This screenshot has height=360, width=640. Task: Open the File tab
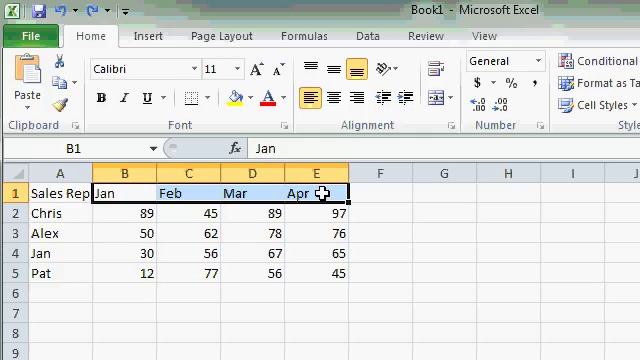point(31,36)
